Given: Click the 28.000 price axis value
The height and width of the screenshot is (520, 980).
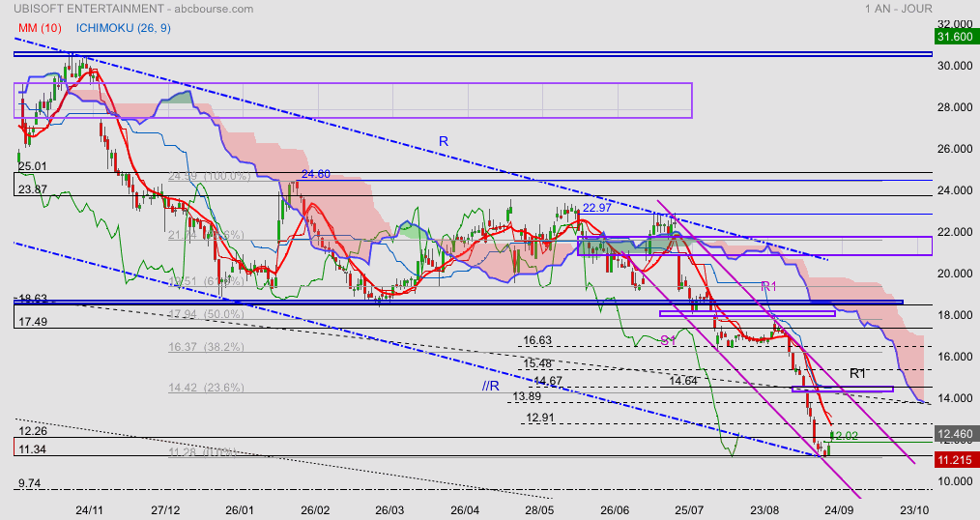Looking at the screenshot, I should point(955,107).
